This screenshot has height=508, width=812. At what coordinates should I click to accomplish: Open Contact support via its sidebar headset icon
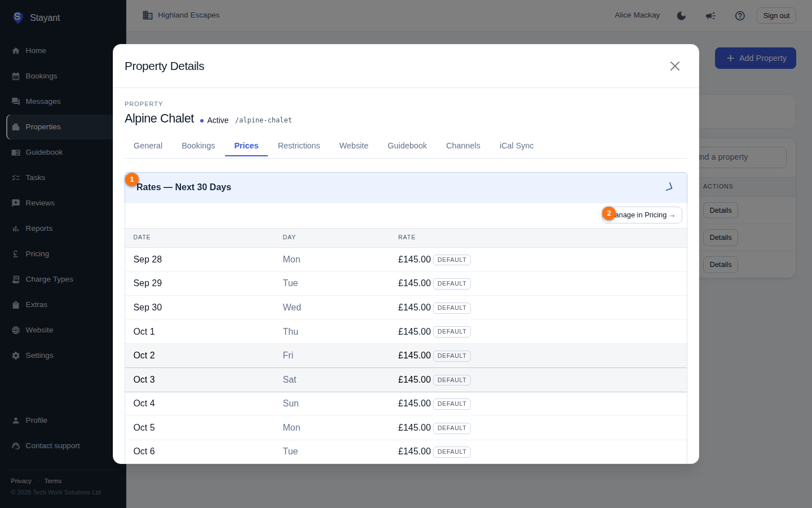16,446
